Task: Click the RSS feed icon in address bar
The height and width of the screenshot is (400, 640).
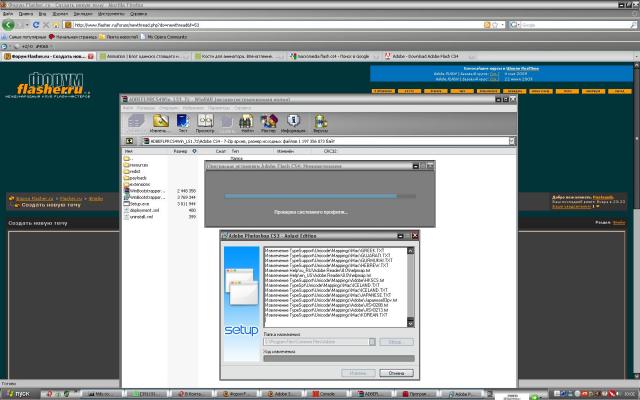Action: pos(487,25)
